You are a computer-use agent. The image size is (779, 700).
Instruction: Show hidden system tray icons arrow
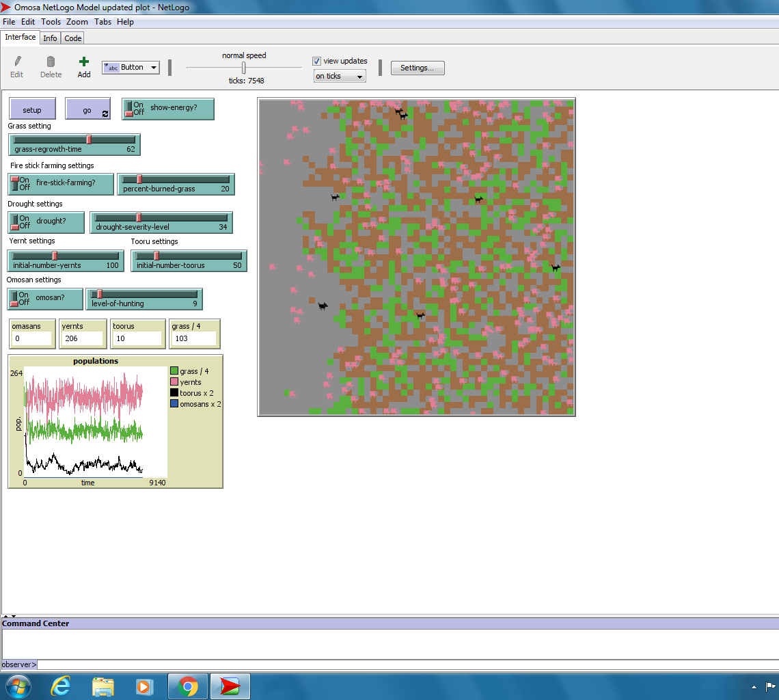[x=754, y=687]
